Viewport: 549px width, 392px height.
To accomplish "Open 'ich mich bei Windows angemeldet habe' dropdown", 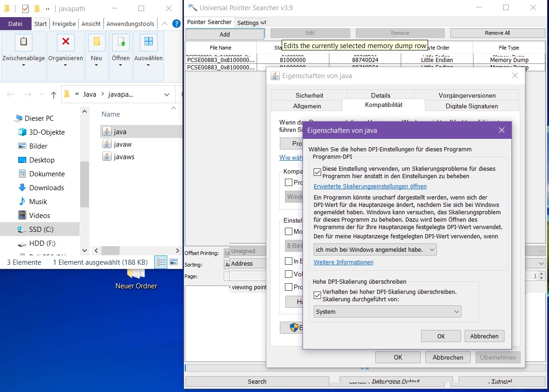I will 375,249.
